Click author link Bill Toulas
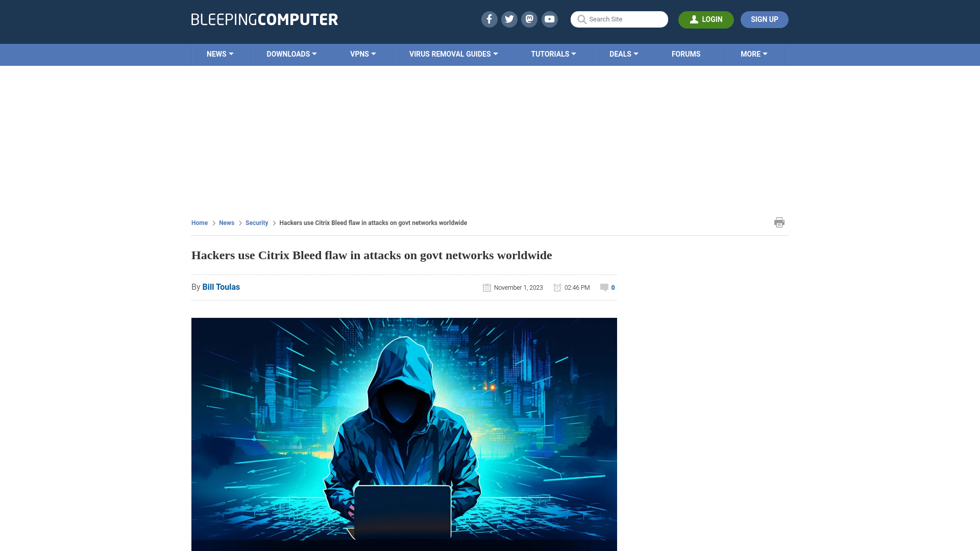This screenshot has width=980, height=551. pos(221,287)
